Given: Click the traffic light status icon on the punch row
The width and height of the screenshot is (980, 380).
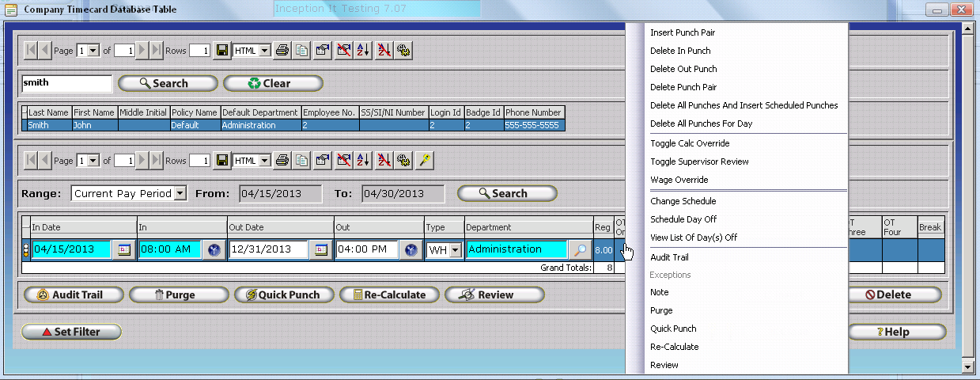Looking at the screenshot, I should (25, 249).
